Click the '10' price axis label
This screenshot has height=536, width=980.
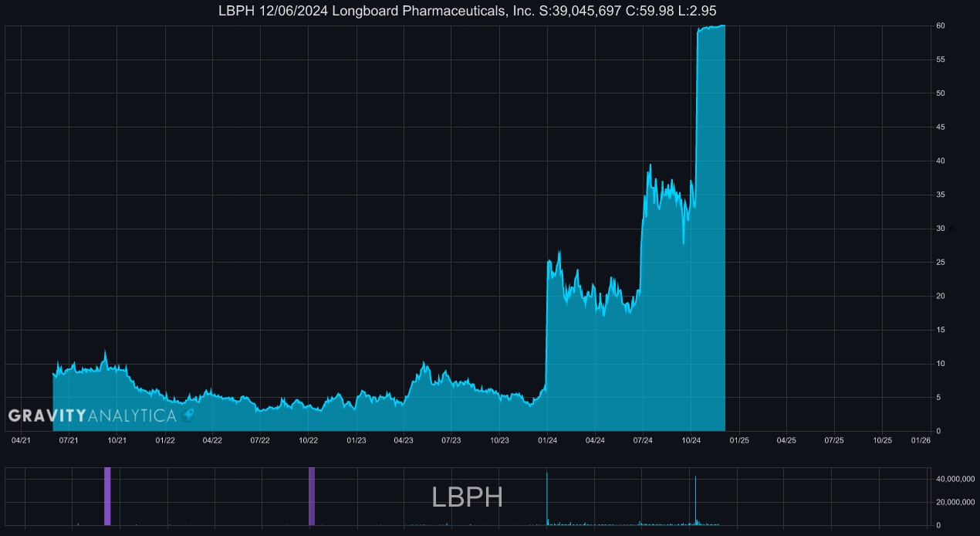tap(941, 364)
